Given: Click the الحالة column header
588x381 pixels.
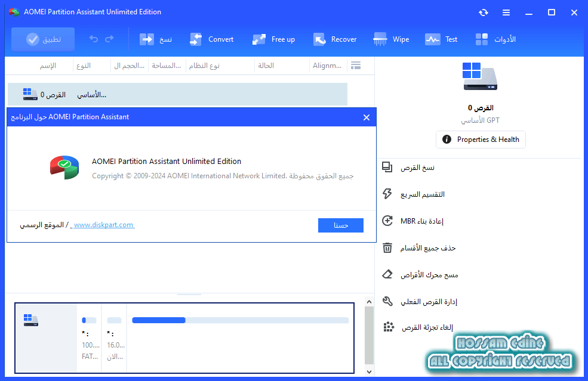Looking at the screenshot, I should [x=266, y=66].
